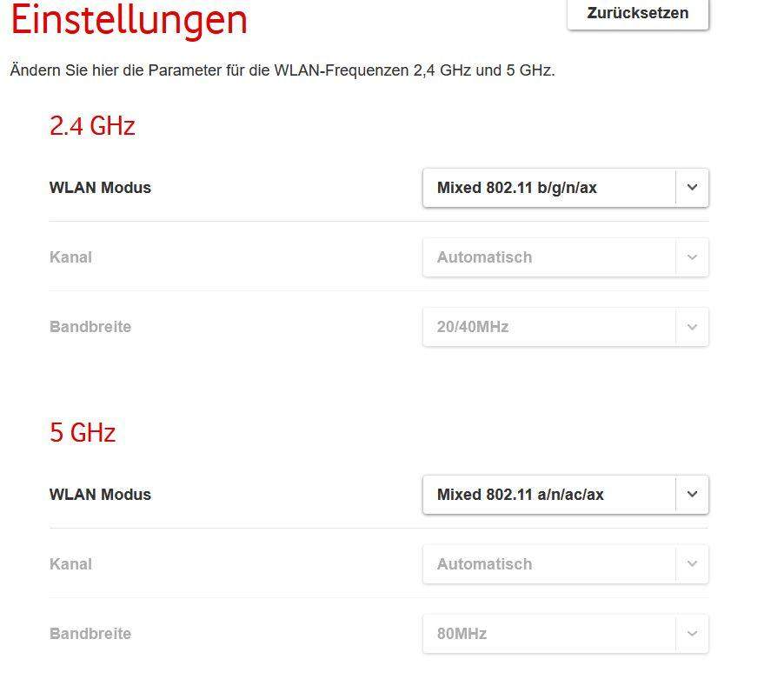Click the chevron on 5 GHz Bandbreite dropdown

point(692,633)
